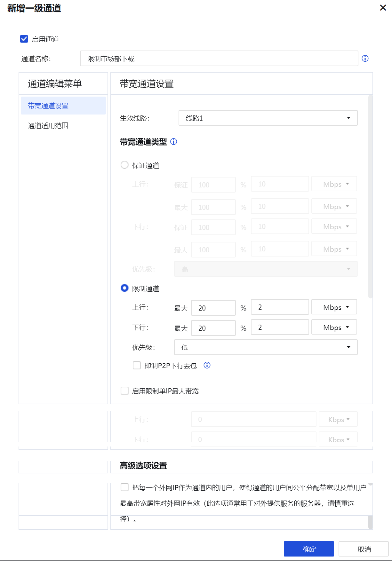
Task: Check the external IP as user advanced option
Action: [124, 487]
